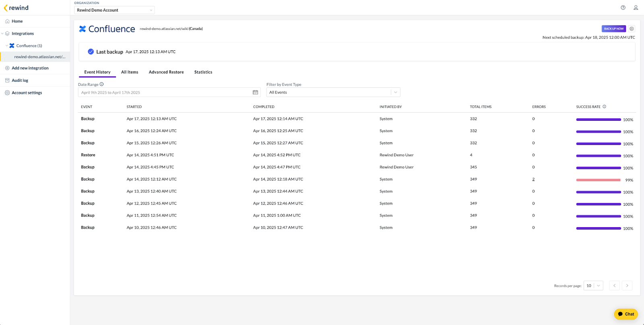Switch to the Advanced Restore tab
This screenshot has width=644, height=325.
pyautogui.click(x=166, y=72)
